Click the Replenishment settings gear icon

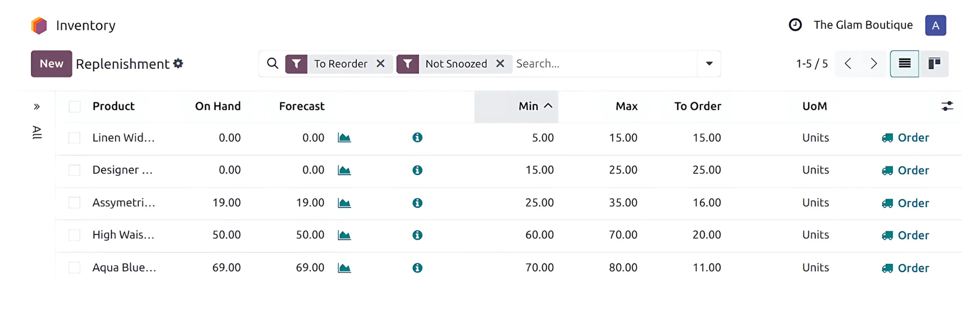point(178,64)
